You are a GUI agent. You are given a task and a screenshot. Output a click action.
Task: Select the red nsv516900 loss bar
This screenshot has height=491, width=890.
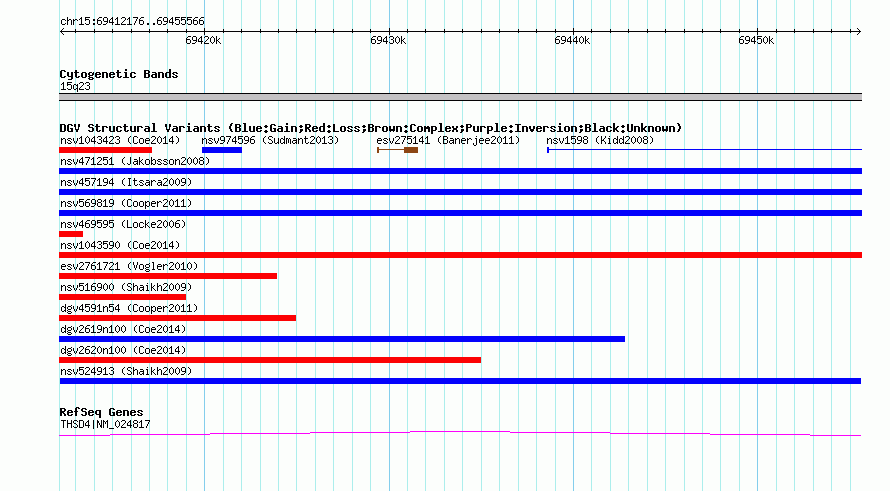[123, 297]
